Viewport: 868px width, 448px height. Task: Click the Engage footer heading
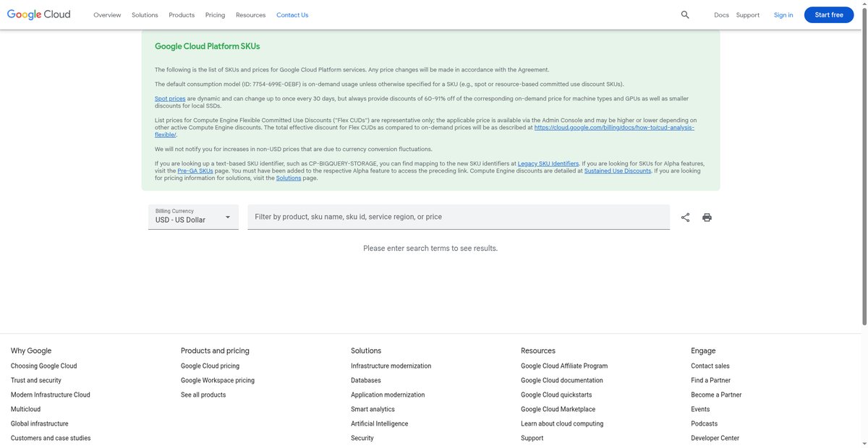coord(703,350)
